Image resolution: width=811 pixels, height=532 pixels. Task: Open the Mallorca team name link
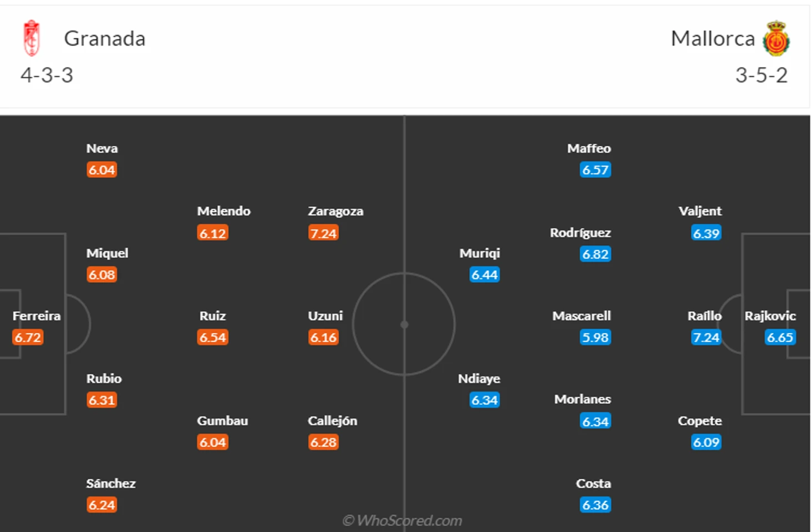click(713, 38)
